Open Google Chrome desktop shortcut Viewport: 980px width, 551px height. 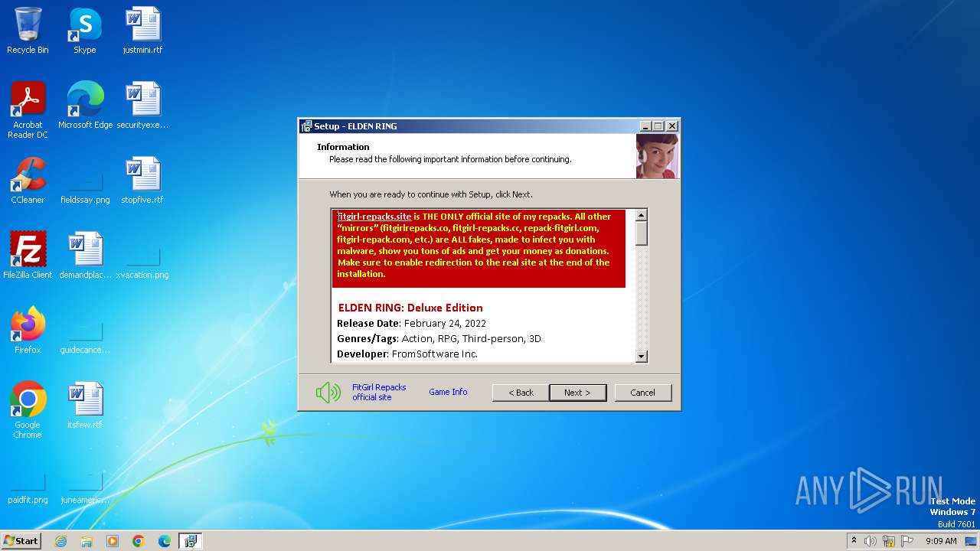coord(28,410)
